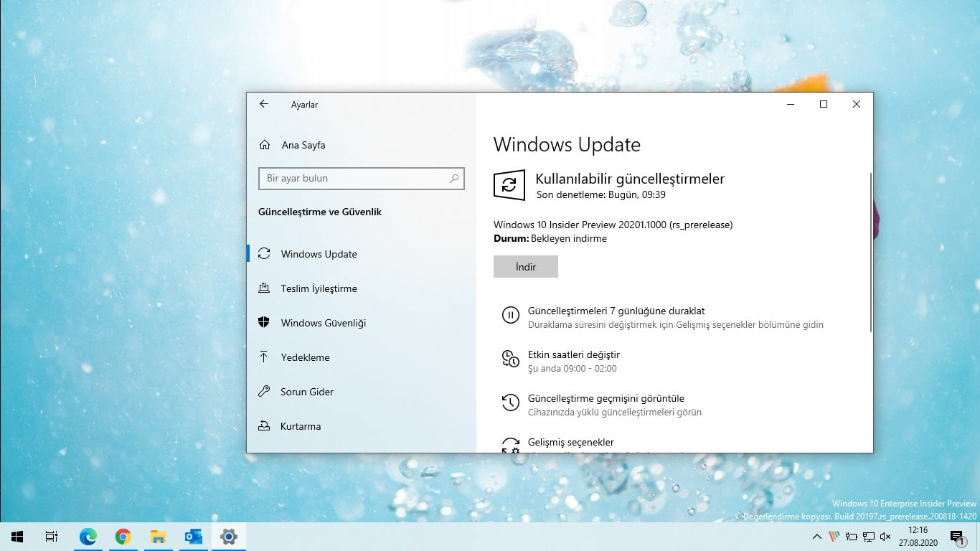Screen dimensions: 980x551
Task: Click "Cihazınızda yüklü güncelleştirmeleri görün" text
Action: (615, 413)
